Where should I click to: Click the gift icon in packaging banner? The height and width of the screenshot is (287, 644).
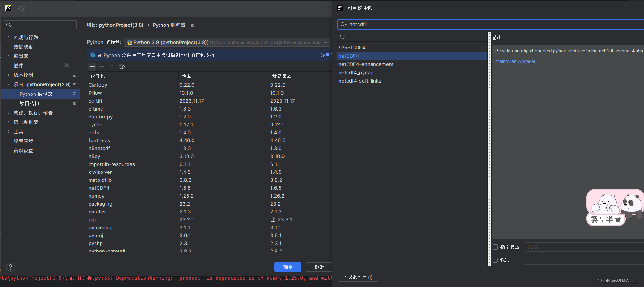point(93,55)
